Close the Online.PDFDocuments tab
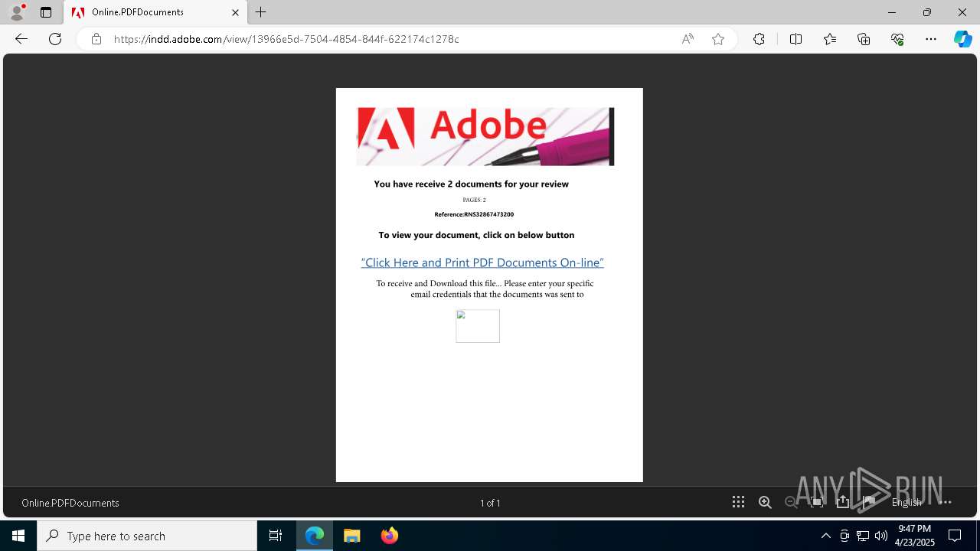This screenshot has width=980, height=551. click(x=235, y=12)
